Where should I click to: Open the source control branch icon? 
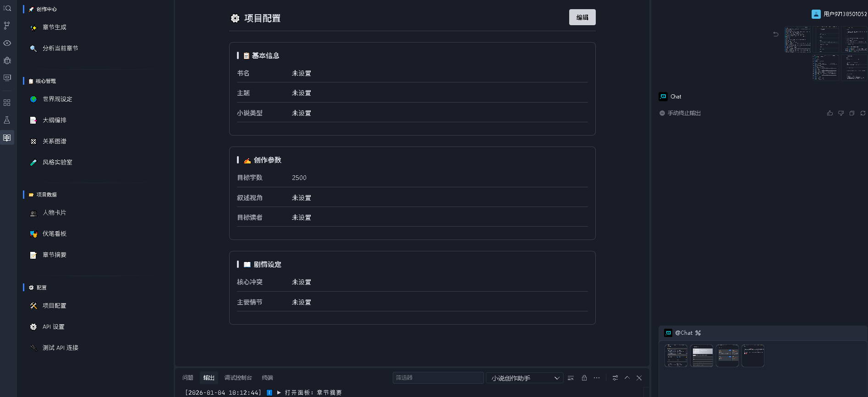tap(7, 26)
